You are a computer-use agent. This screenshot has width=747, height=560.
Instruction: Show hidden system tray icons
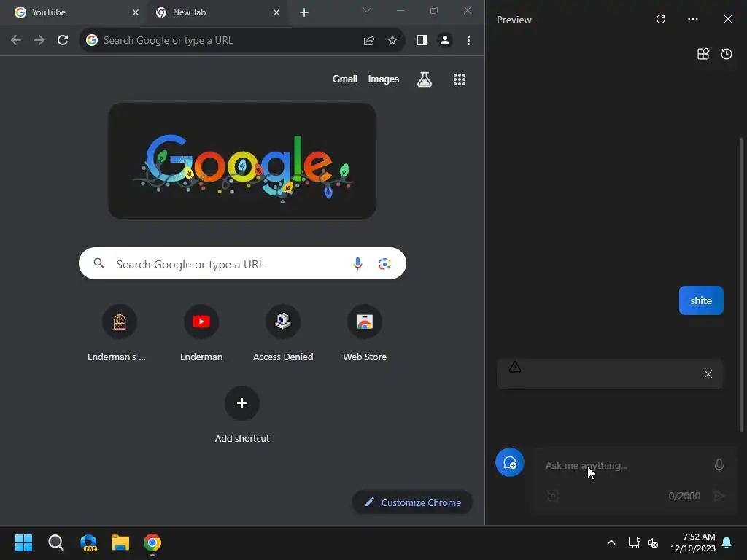tap(611, 542)
